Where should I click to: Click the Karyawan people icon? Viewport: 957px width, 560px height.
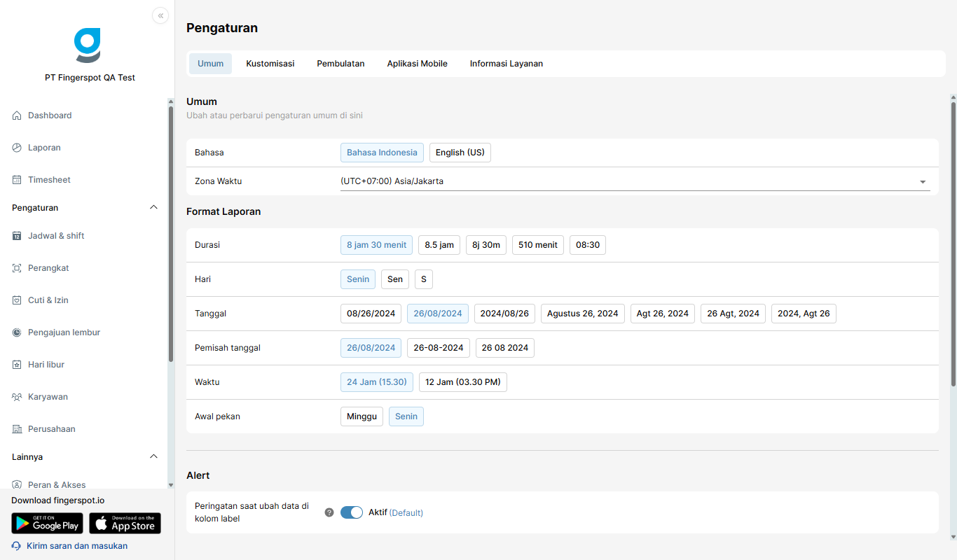(x=17, y=397)
